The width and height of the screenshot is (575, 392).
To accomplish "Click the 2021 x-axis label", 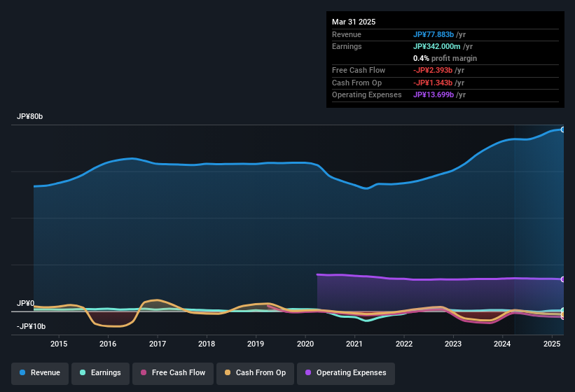I will click(354, 344).
